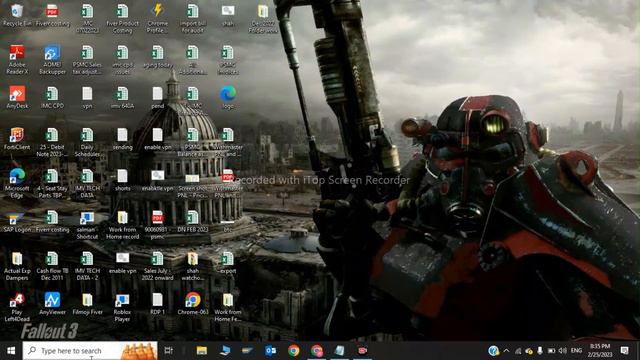This screenshot has height=360, width=640.
Task: Open SAP Logon shortcut
Action: click(x=17, y=221)
